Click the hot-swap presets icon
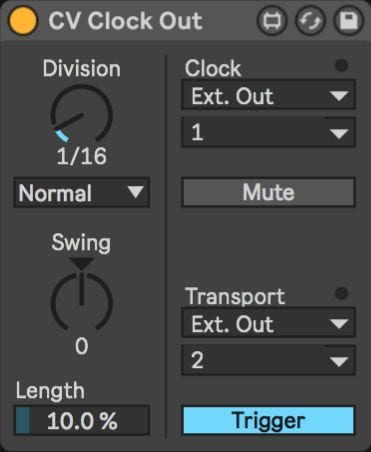 click(x=310, y=21)
